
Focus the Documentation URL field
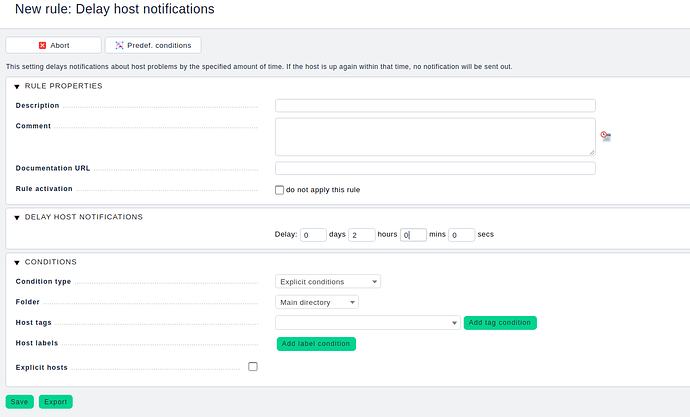435,168
